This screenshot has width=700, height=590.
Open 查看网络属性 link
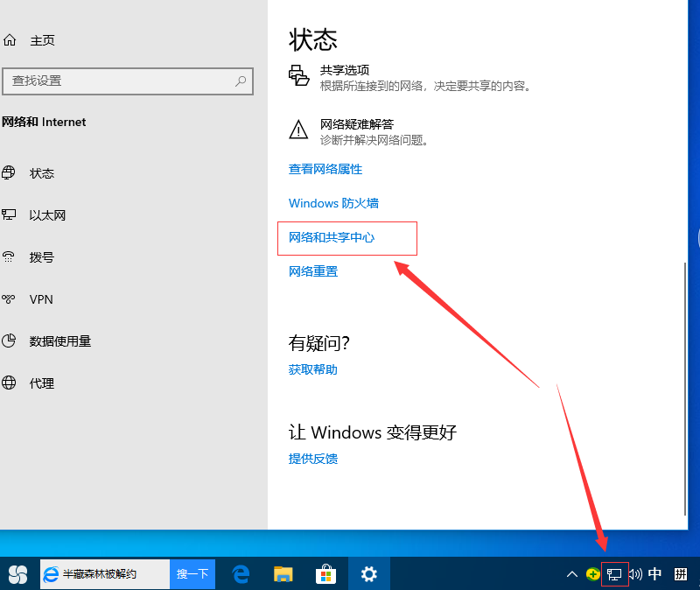click(325, 168)
